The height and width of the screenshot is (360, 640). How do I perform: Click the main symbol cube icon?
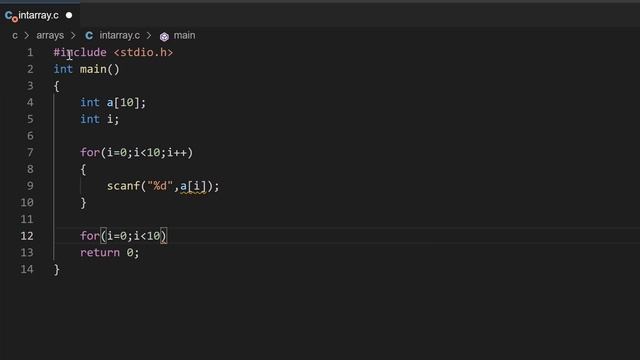(164, 37)
